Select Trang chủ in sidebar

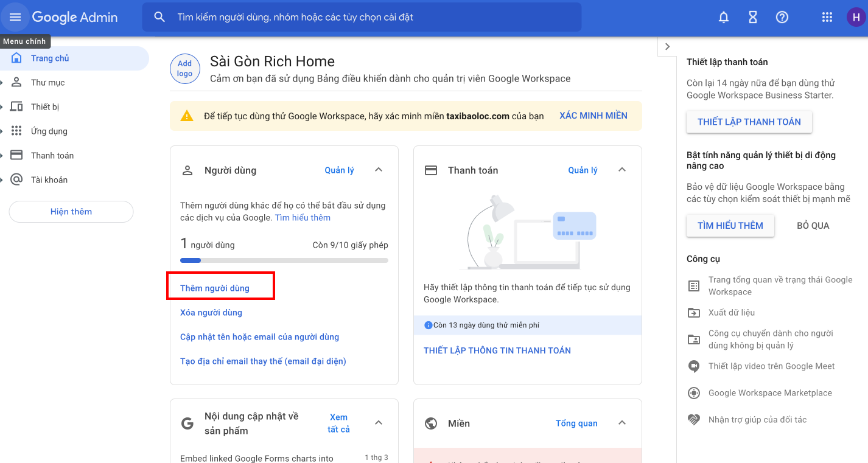click(x=74, y=58)
